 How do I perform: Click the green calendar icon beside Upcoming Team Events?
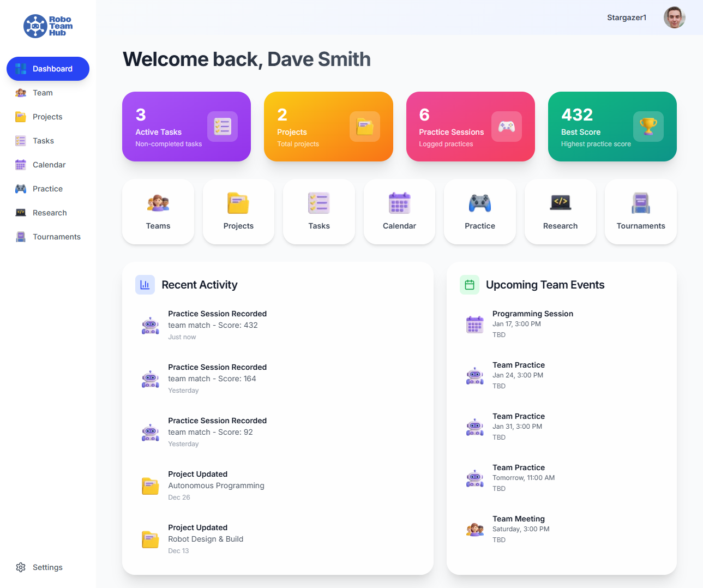coord(469,284)
